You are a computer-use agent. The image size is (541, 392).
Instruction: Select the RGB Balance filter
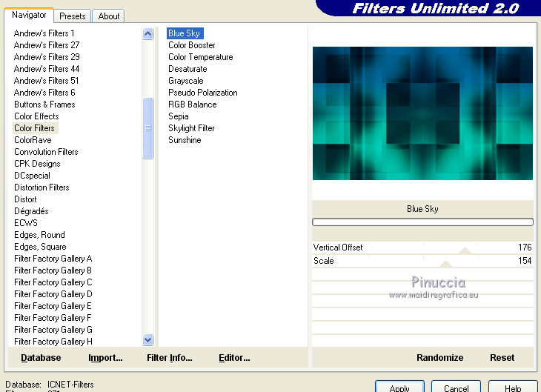[193, 104]
